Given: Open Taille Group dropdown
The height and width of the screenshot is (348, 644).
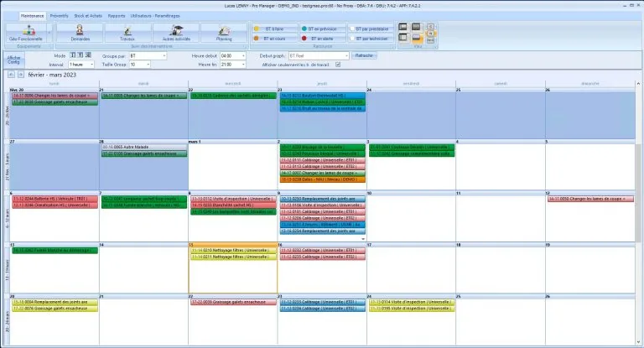Looking at the screenshot, I should (140, 65).
